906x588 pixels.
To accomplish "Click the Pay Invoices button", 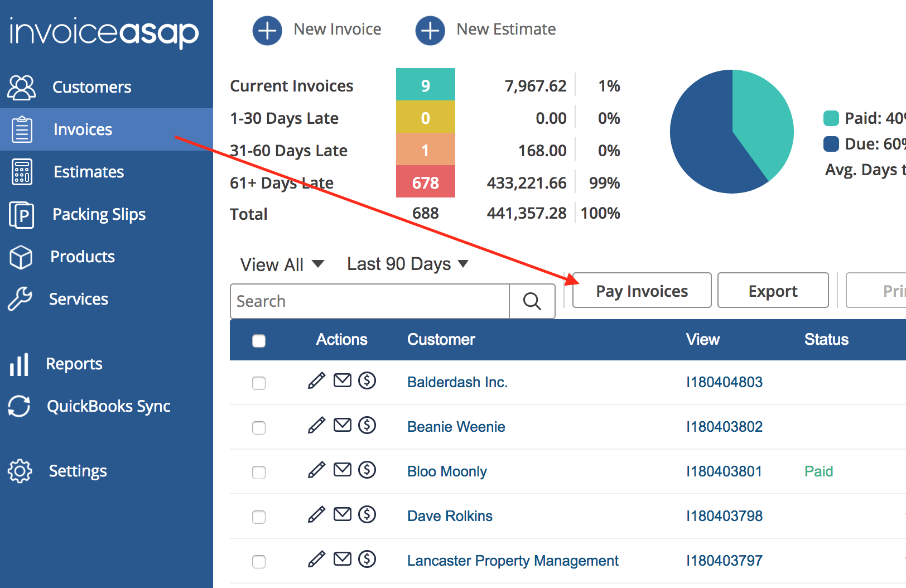I will click(x=642, y=291).
